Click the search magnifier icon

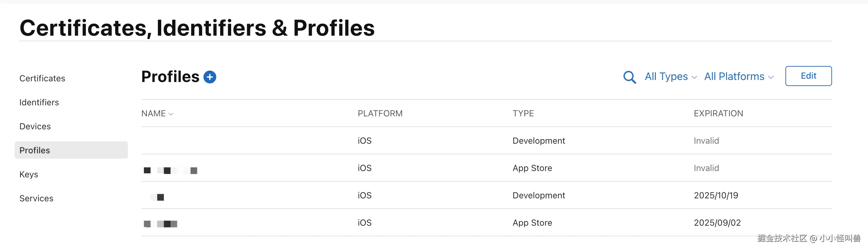tap(629, 77)
